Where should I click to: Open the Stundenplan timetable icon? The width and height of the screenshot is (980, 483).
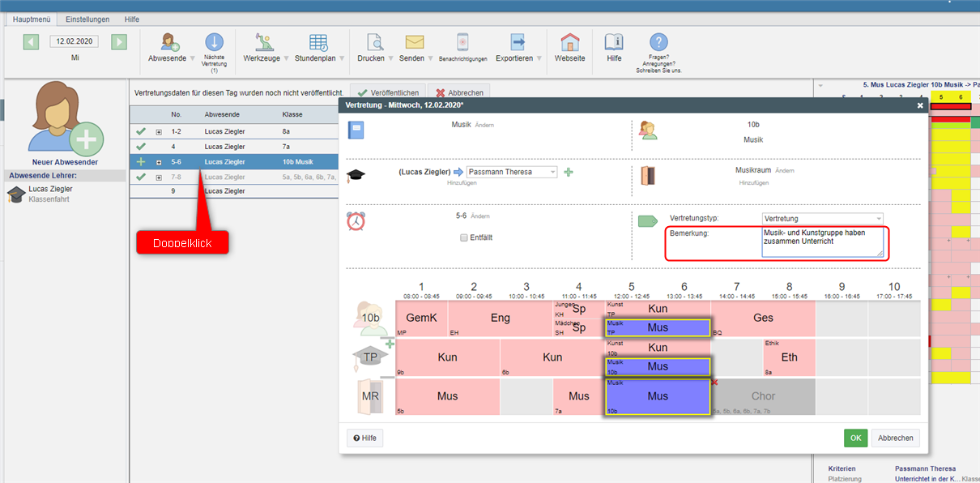[318, 42]
